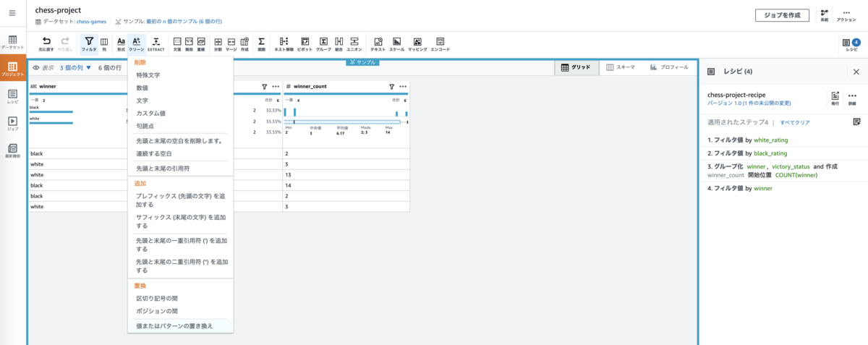Open the 列 column toolbar tool
Viewport: 868px width, 345px height.
(x=104, y=44)
